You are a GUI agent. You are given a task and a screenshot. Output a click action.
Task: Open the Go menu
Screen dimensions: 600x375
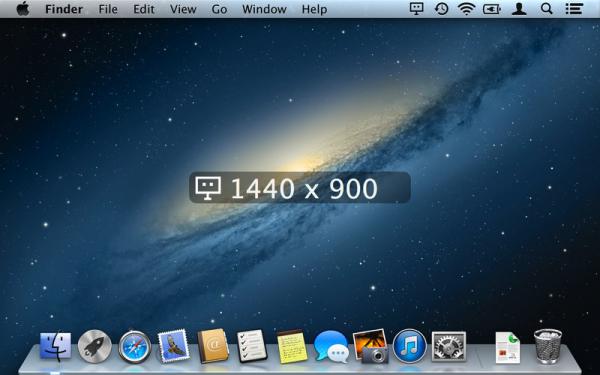coord(219,9)
